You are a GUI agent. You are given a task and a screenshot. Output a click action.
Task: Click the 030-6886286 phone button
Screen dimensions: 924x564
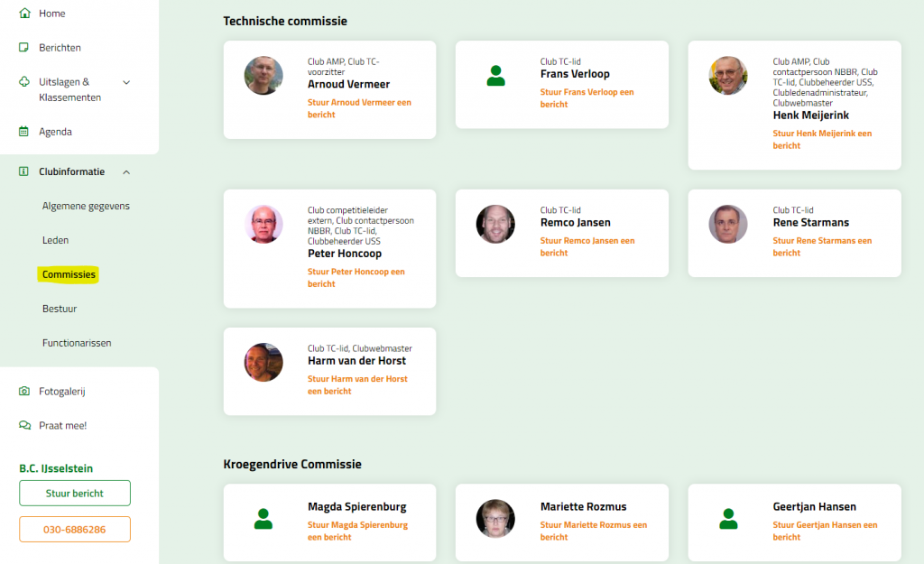tap(75, 529)
